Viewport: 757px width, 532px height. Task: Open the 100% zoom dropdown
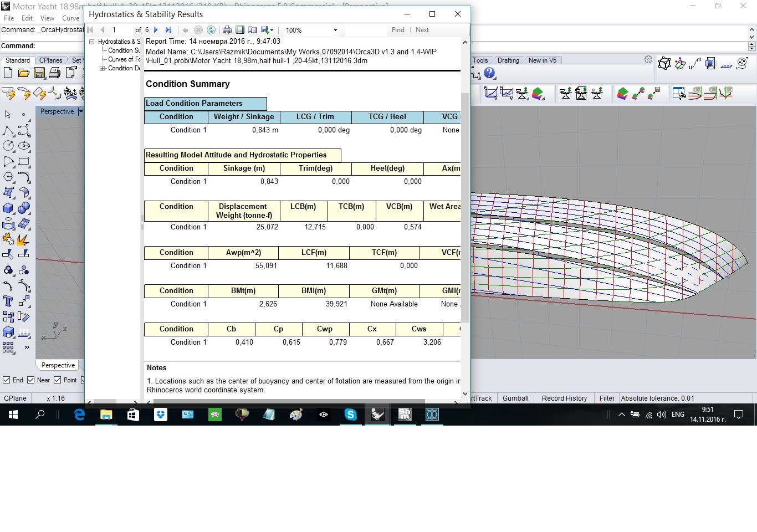[335, 30]
